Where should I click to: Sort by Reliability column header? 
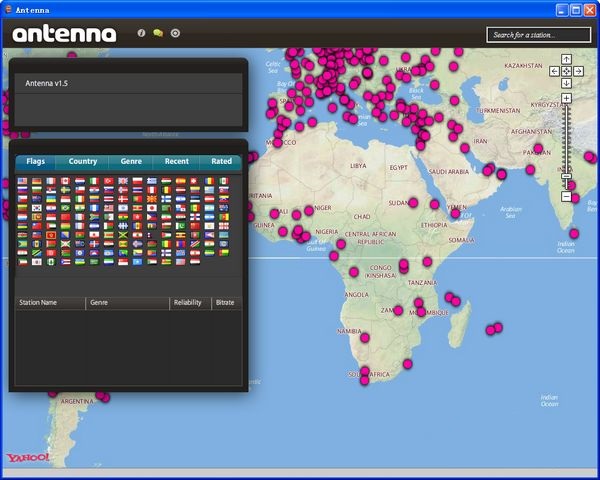point(187,302)
